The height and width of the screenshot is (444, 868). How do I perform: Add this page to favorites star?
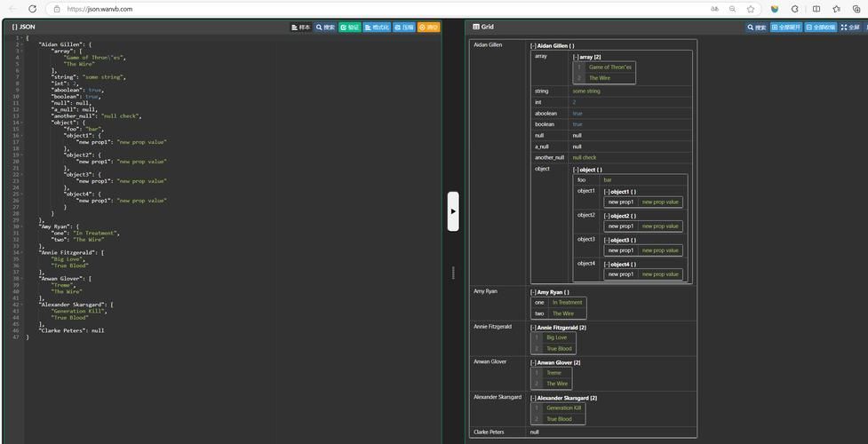(x=751, y=9)
